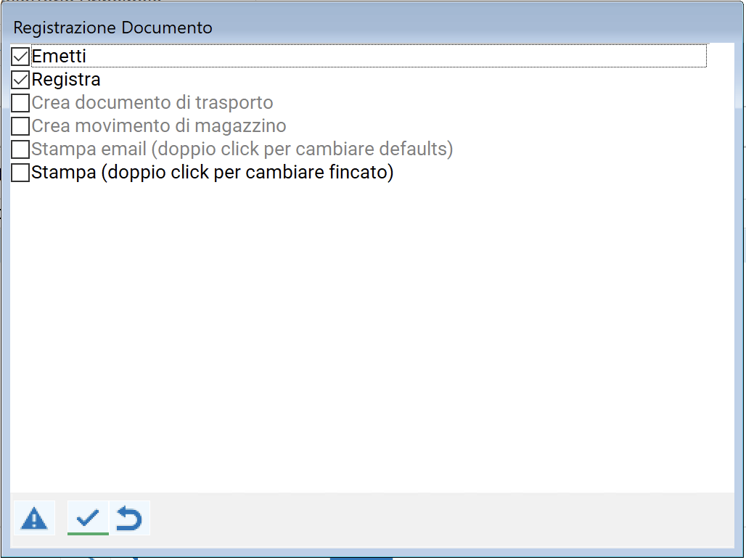Enable the Stampa email checkbox
Viewport: 746px width, 560px height.
coord(20,149)
